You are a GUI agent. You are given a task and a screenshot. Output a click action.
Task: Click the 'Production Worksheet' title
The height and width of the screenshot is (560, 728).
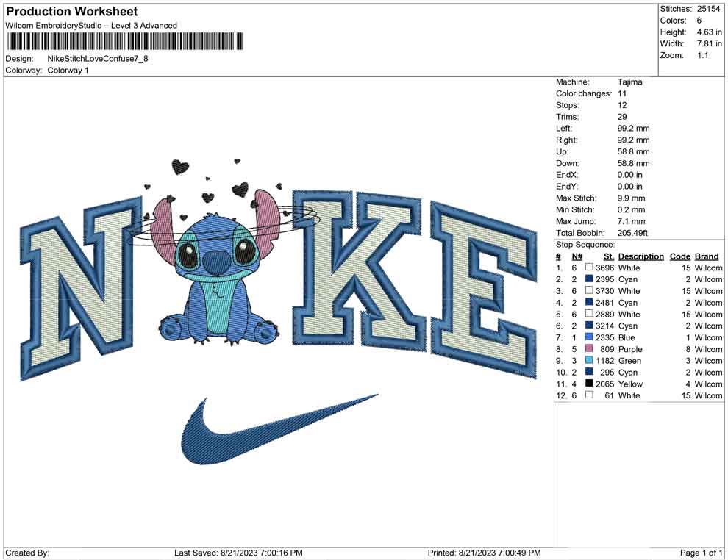72,11
